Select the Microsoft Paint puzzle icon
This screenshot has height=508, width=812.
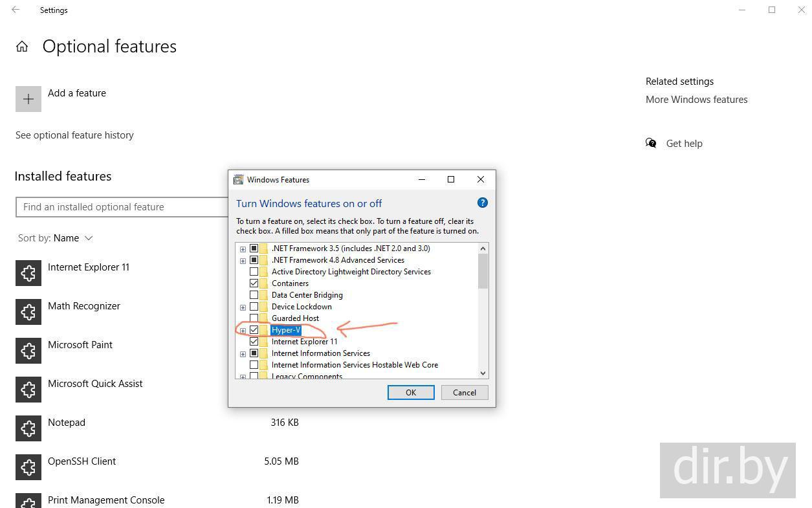point(28,351)
